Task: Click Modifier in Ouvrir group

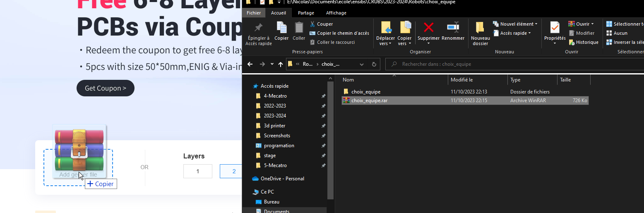Action: (582, 33)
